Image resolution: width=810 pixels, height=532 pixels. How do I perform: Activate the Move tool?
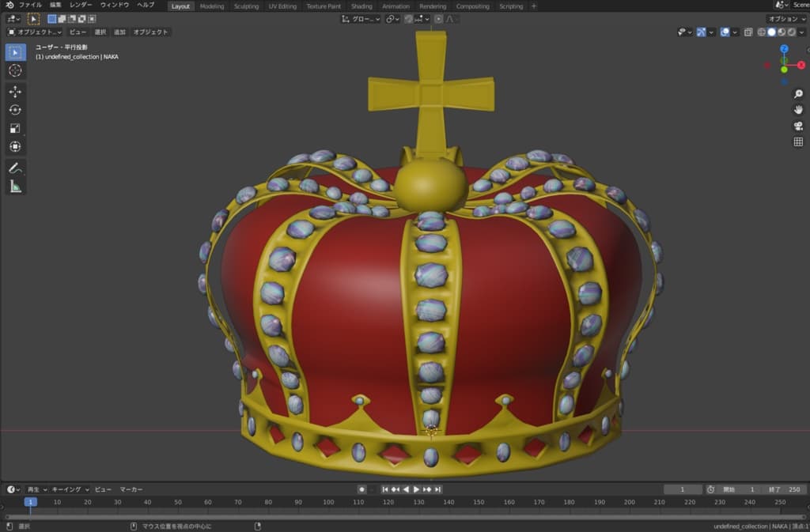click(x=15, y=92)
